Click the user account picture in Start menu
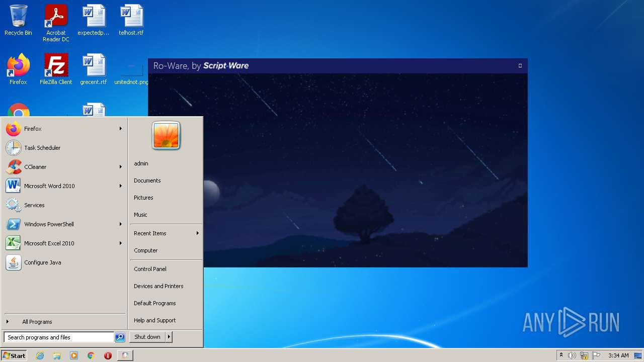This screenshot has width=644, height=362. 166,136
